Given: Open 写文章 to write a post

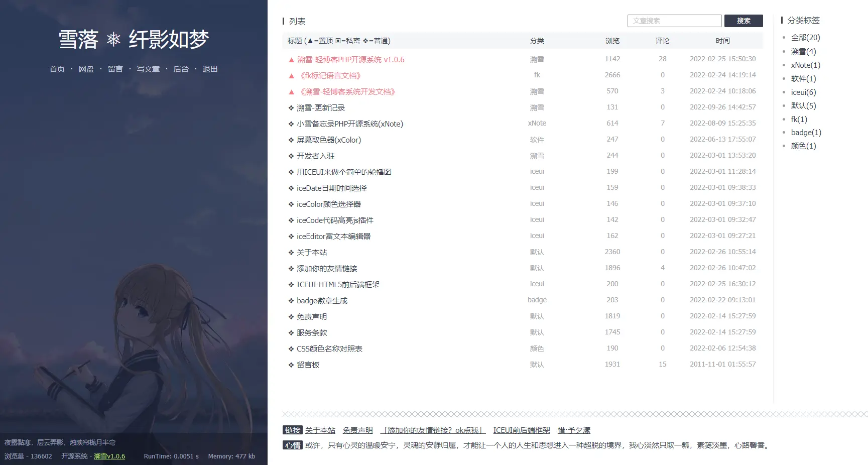Looking at the screenshot, I should (148, 69).
